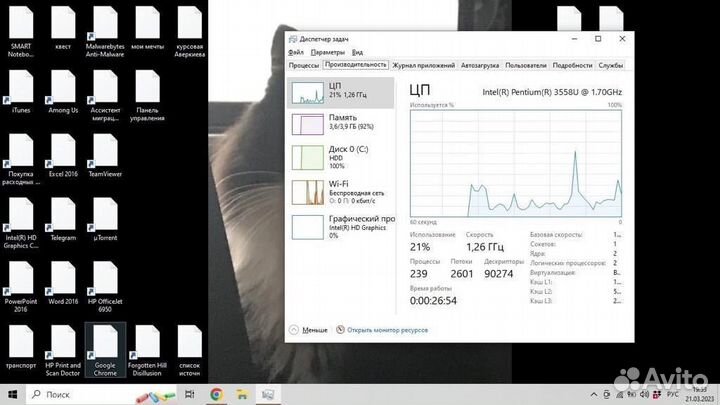Screen dimensions: 720x405
Task: Switch to the Автозагрузка tab
Action: coord(480,65)
